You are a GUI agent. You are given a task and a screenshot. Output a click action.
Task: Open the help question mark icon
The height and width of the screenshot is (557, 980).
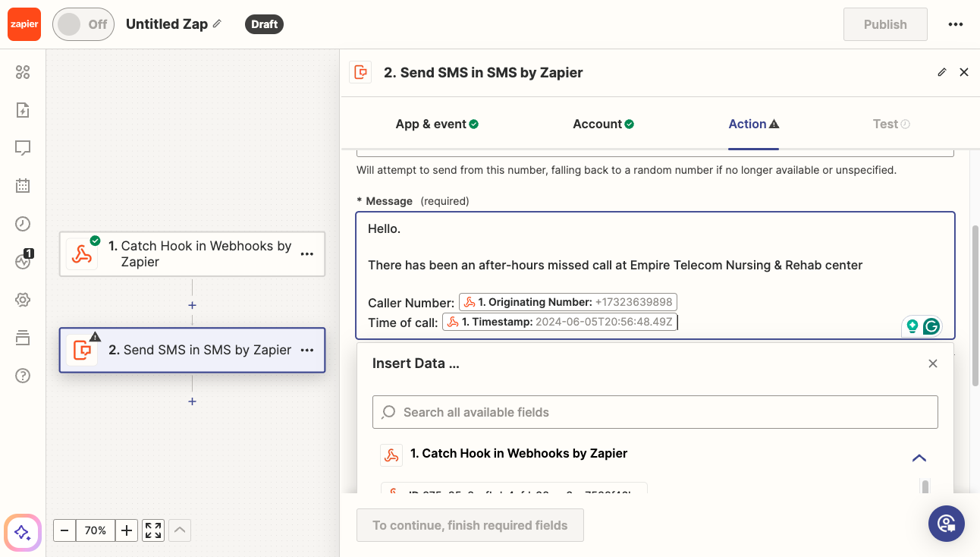coord(23,376)
